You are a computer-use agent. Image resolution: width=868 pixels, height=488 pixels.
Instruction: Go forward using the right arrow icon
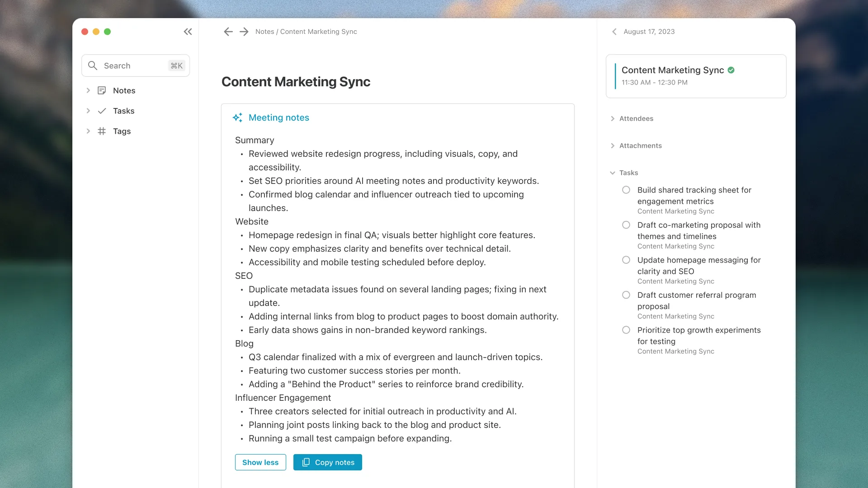pyautogui.click(x=244, y=32)
